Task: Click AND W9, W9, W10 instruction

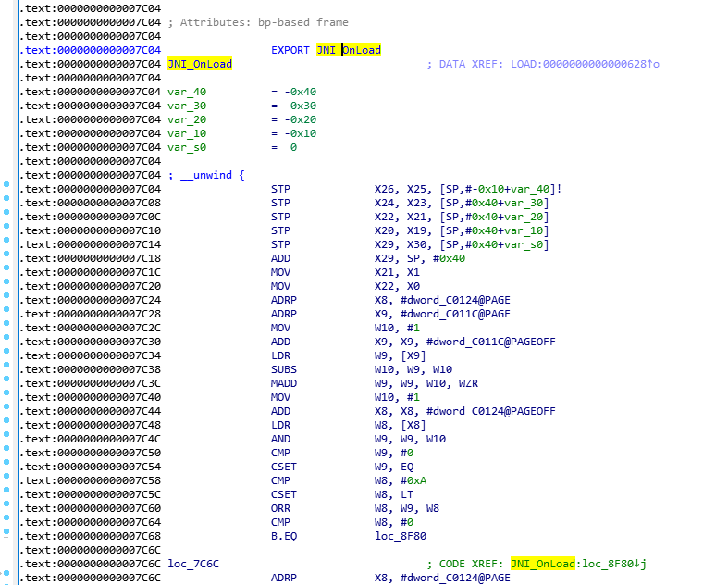Action: click(358, 439)
